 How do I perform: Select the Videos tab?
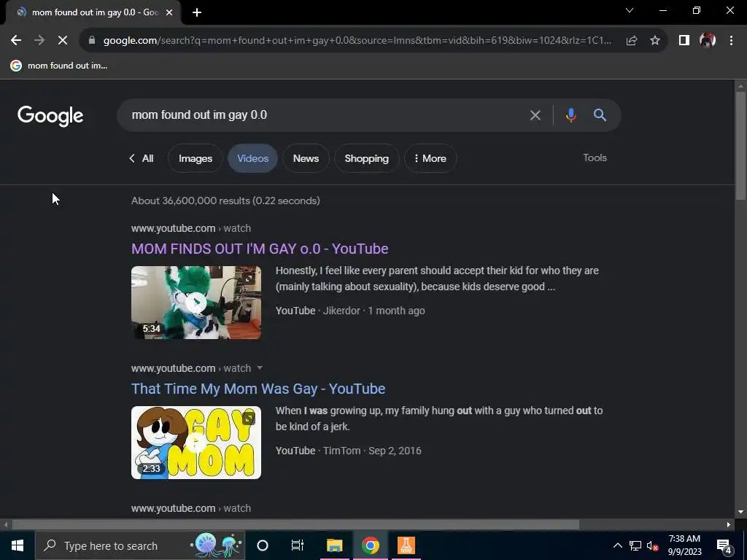pyautogui.click(x=253, y=158)
